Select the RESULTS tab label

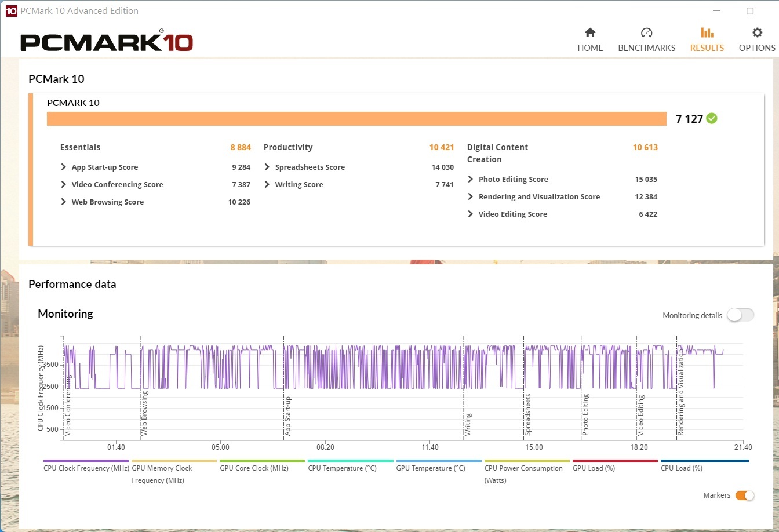click(x=707, y=48)
